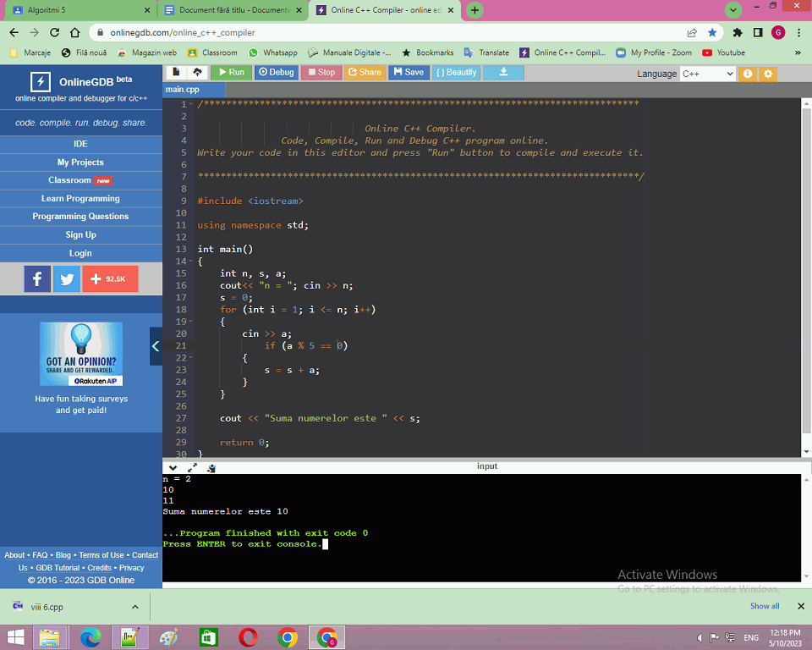The width and height of the screenshot is (812, 650).
Task: Click the New File icon in toolbar
Action: [176, 73]
